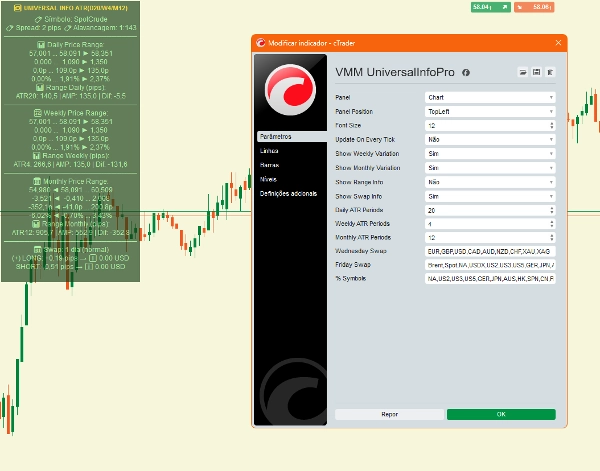Confirm with the green OK button

[501, 414]
